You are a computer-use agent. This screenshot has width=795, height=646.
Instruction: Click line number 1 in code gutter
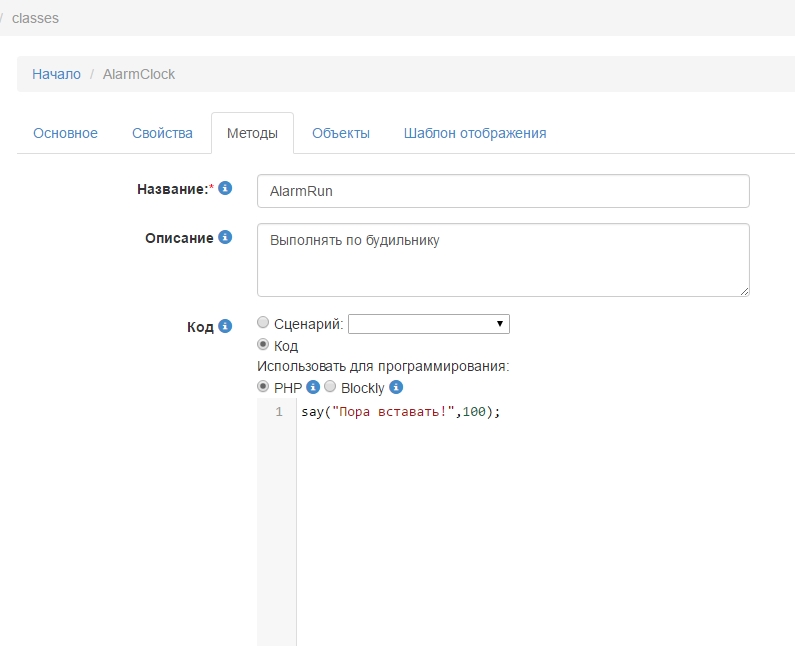click(x=279, y=412)
